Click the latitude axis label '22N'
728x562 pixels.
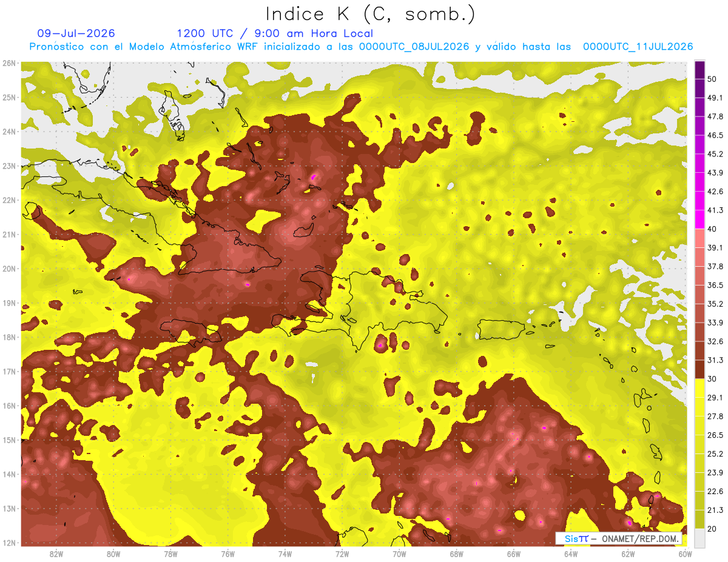point(9,200)
